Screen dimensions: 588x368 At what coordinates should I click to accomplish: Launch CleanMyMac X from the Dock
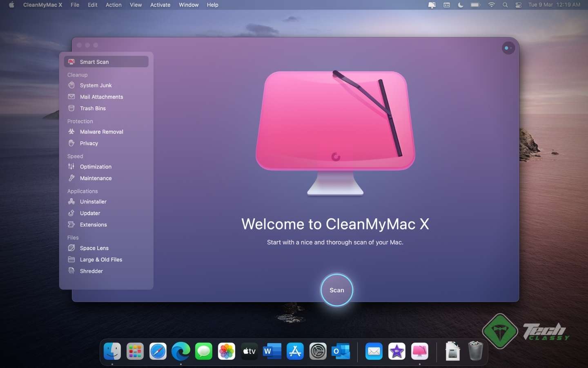(419, 351)
